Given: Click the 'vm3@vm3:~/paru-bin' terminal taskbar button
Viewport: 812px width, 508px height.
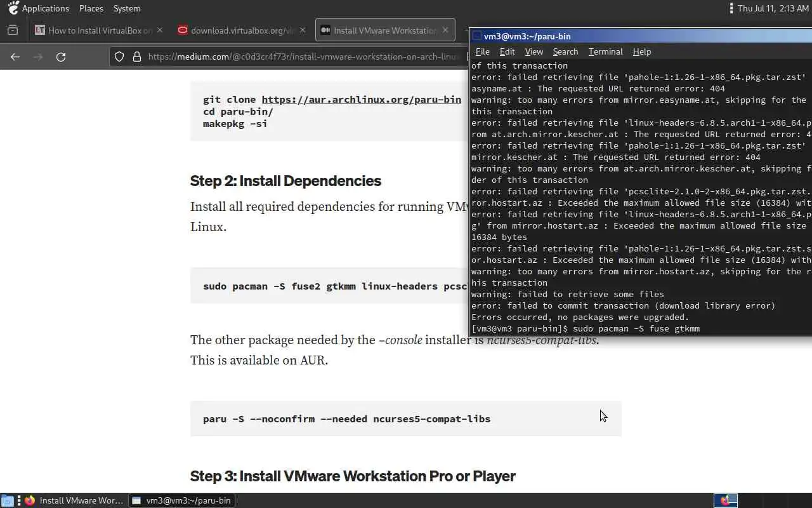Looking at the screenshot, I should (x=182, y=500).
